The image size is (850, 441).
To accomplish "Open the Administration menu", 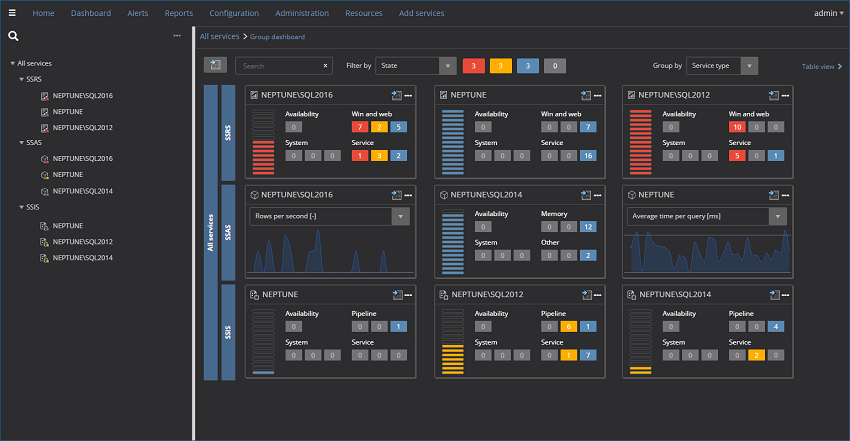I will [x=302, y=13].
